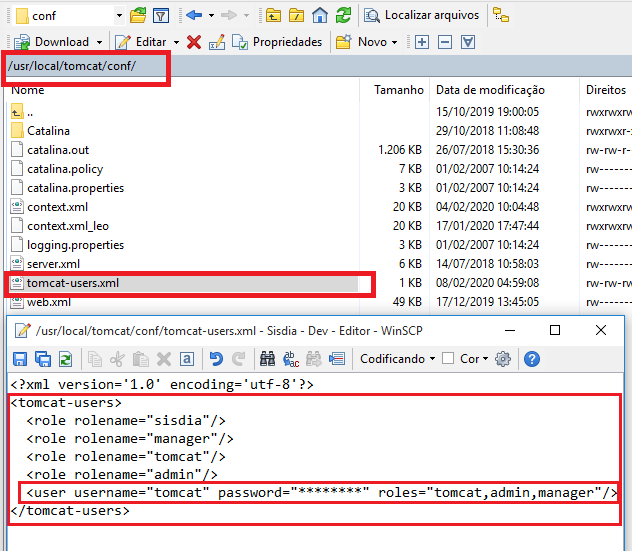Go to the home directory icon
The height and width of the screenshot is (551, 632).
320,16
